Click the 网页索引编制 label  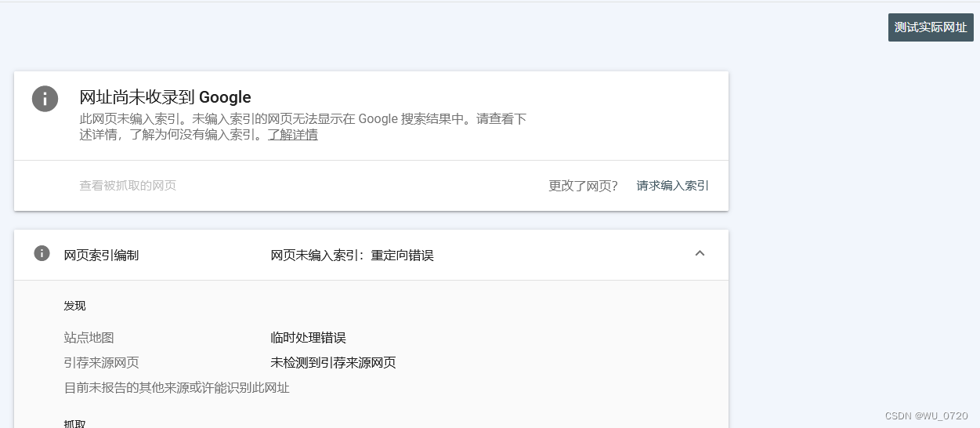coord(101,256)
